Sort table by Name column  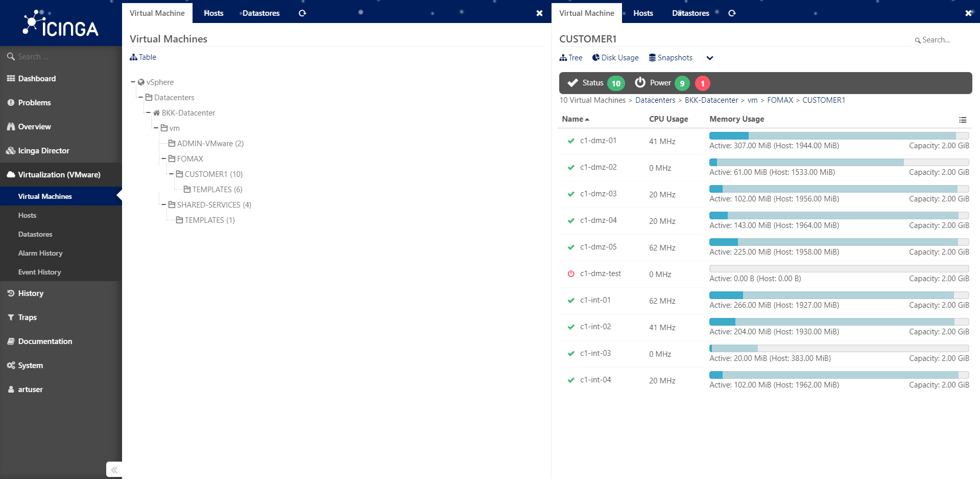click(x=576, y=119)
